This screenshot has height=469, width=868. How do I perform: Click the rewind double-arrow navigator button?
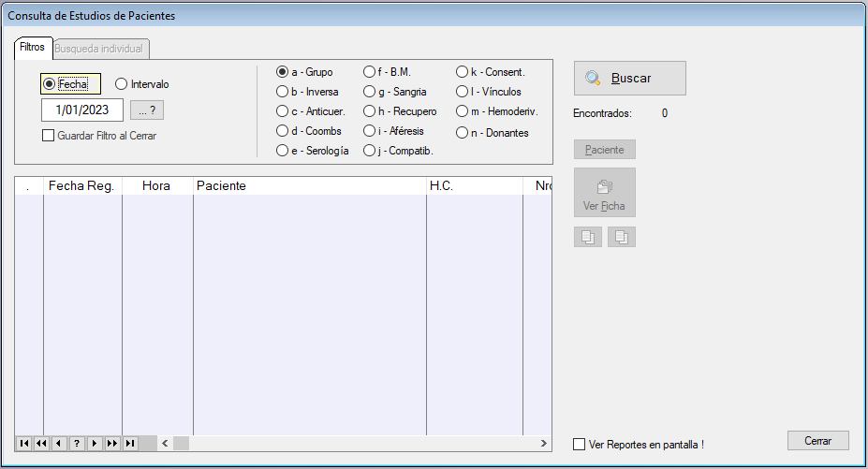(x=41, y=444)
